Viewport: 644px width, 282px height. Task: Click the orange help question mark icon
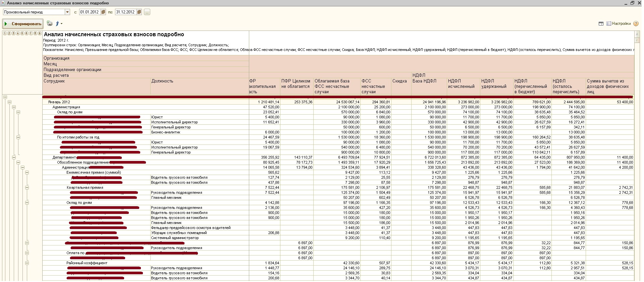coord(636,24)
